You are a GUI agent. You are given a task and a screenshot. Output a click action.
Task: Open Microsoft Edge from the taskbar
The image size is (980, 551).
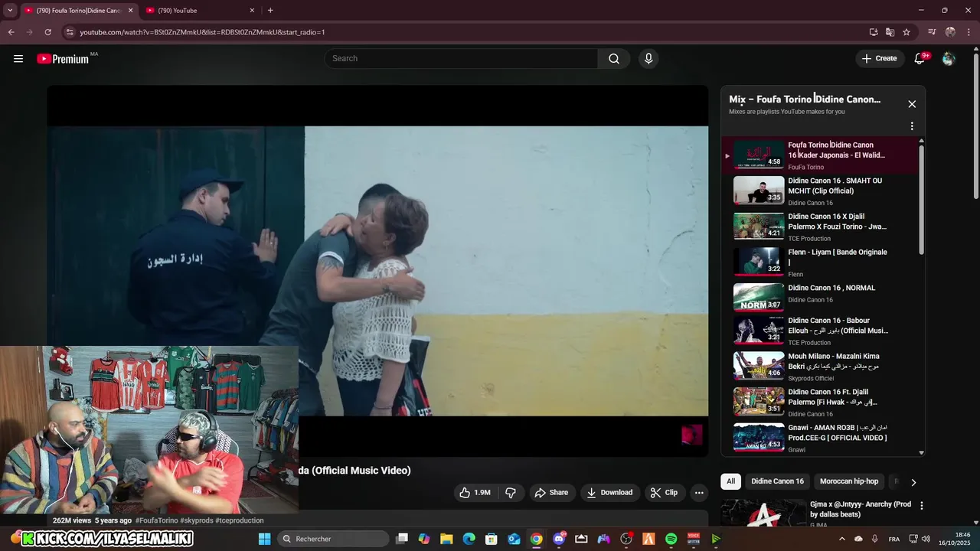[469, 539]
